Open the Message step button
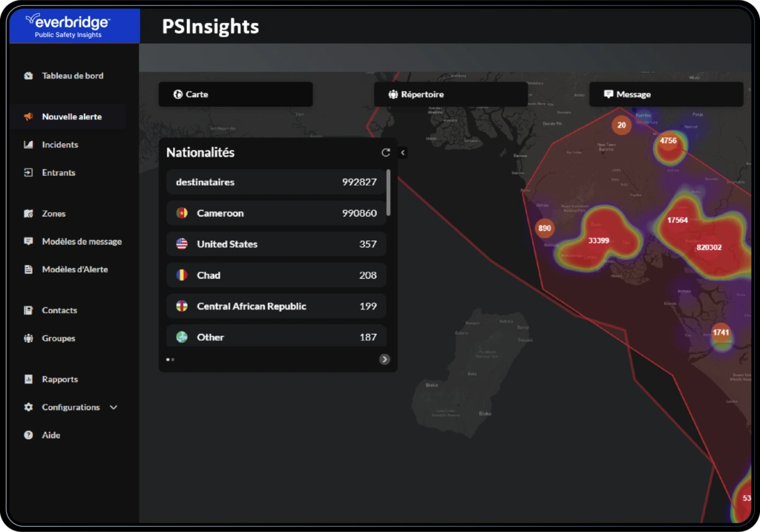 (666, 94)
